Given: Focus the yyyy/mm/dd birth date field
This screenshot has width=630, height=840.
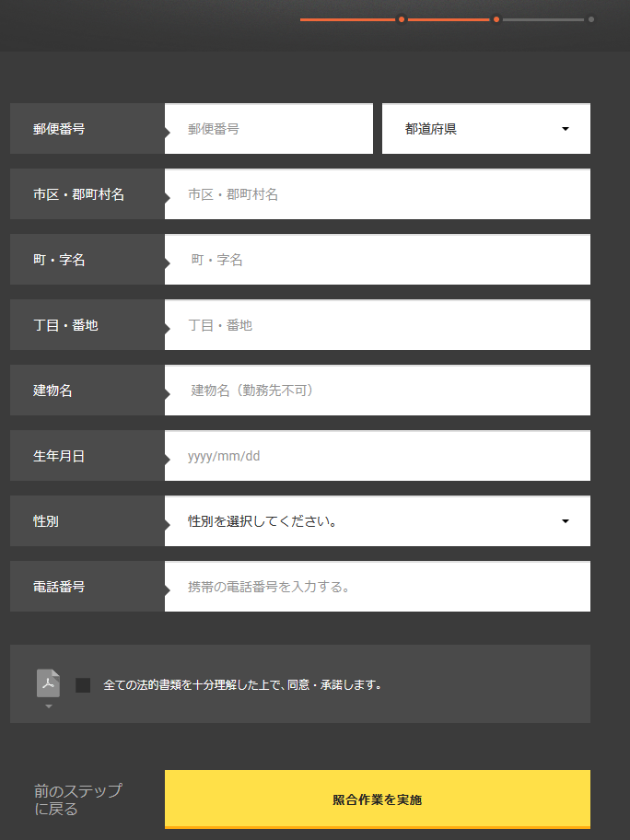Looking at the screenshot, I should (377, 455).
